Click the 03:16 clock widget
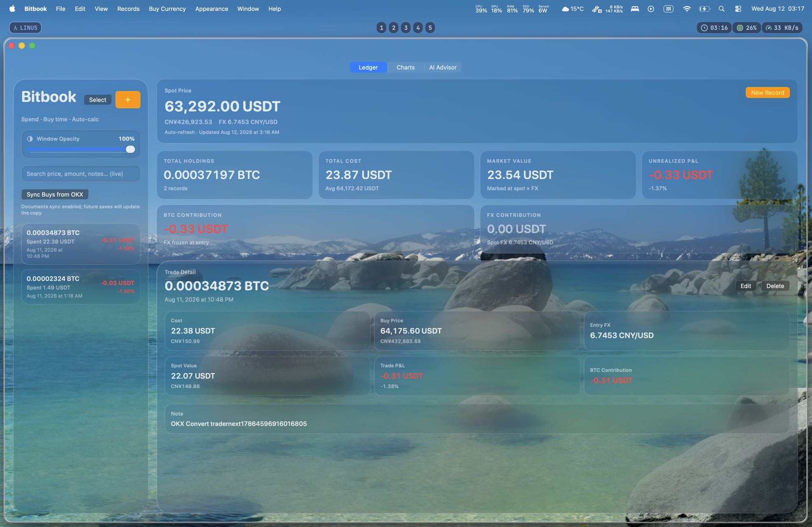The height and width of the screenshot is (527, 812). pyautogui.click(x=714, y=28)
